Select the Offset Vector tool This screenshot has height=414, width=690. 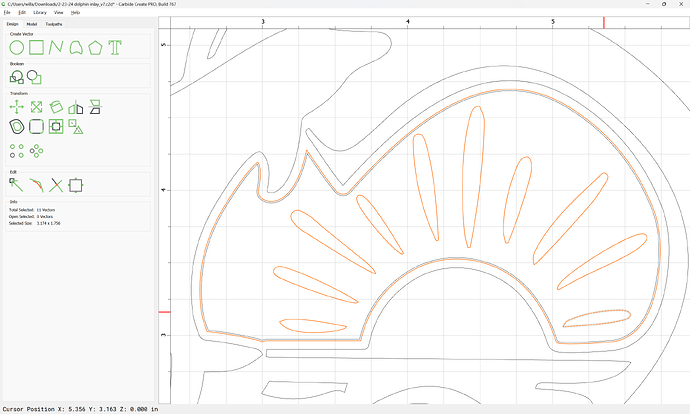click(x=17, y=127)
